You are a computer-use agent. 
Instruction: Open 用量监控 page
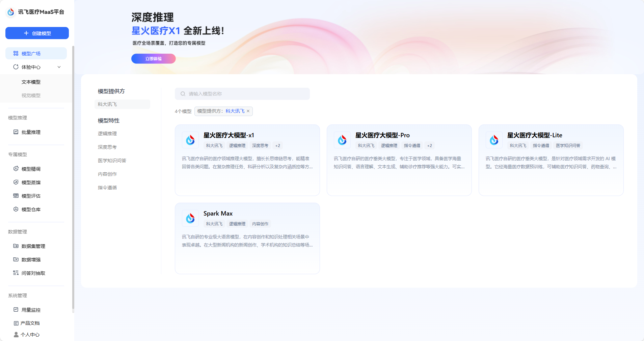pyautogui.click(x=31, y=310)
